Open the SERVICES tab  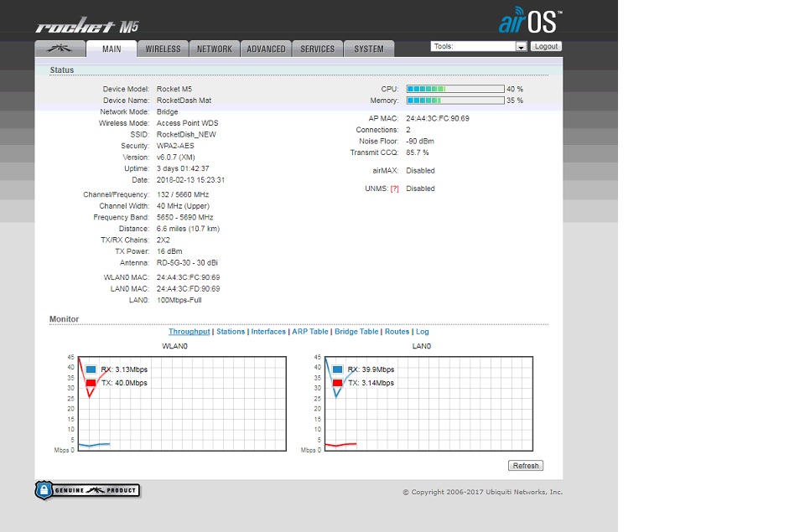point(317,49)
